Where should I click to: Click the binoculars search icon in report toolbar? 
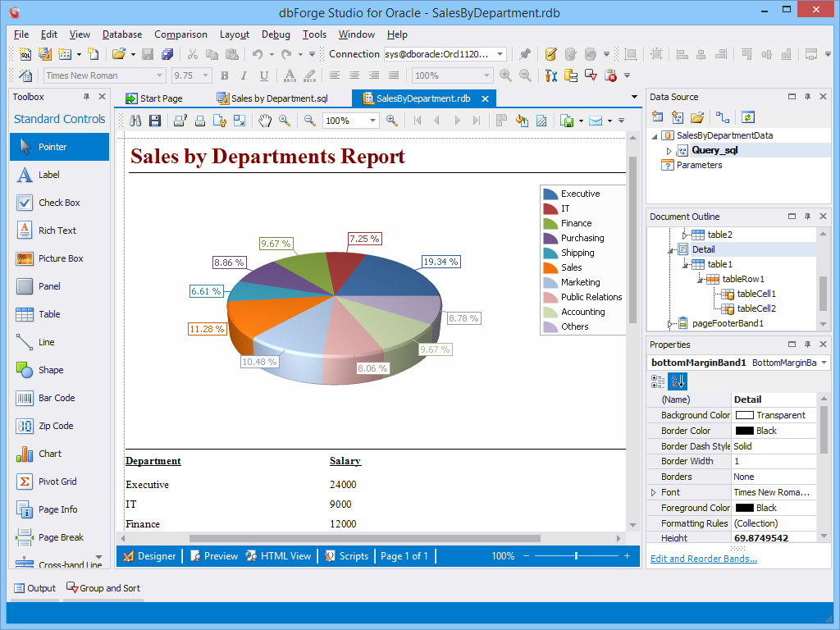point(135,121)
